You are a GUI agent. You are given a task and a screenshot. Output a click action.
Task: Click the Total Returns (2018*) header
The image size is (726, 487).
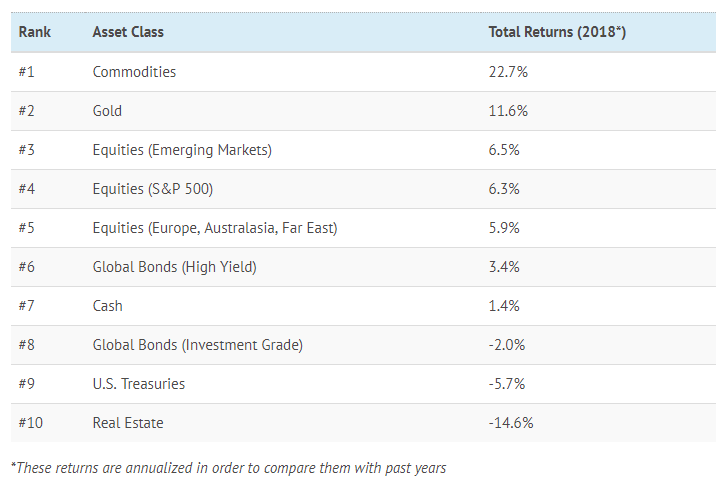557,32
